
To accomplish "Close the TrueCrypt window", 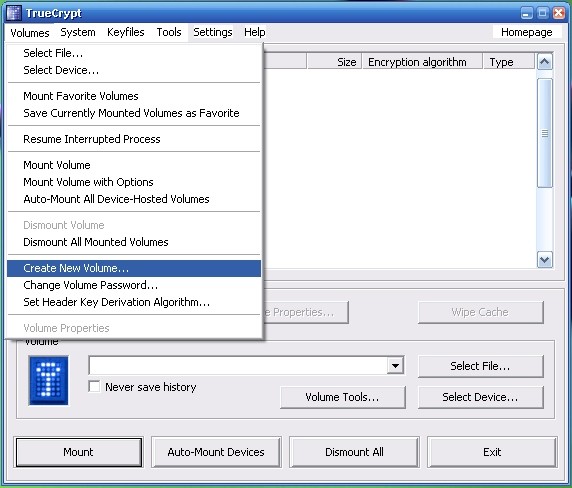I will pos(559,13).
